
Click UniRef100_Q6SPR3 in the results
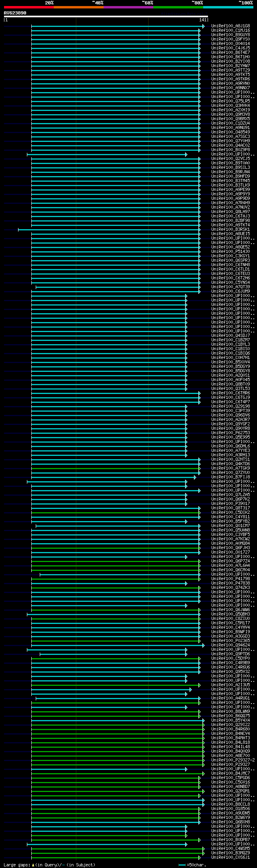230,261
